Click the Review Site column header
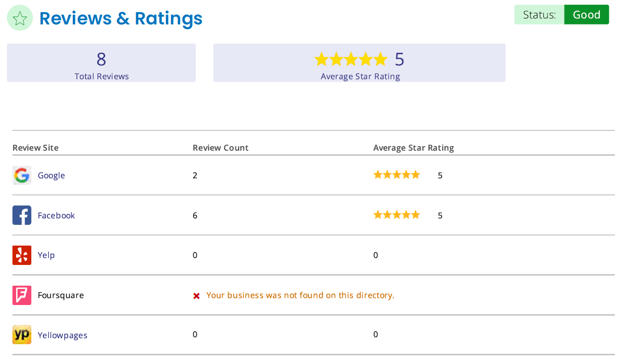The width and height of the screenshot is (619, 364). coord(35,148)
